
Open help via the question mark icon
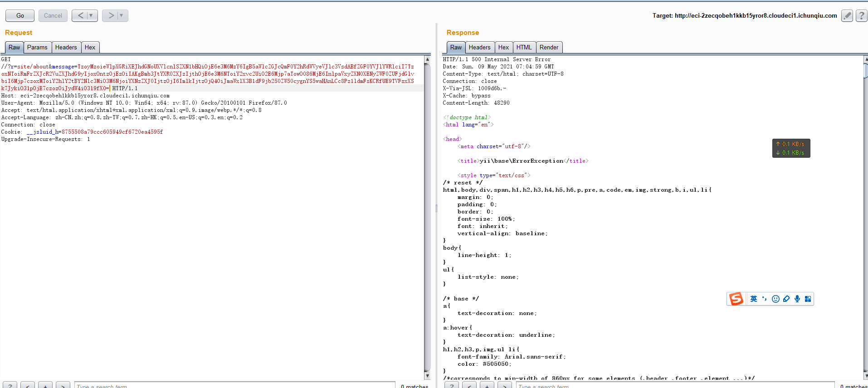[861, 16]
